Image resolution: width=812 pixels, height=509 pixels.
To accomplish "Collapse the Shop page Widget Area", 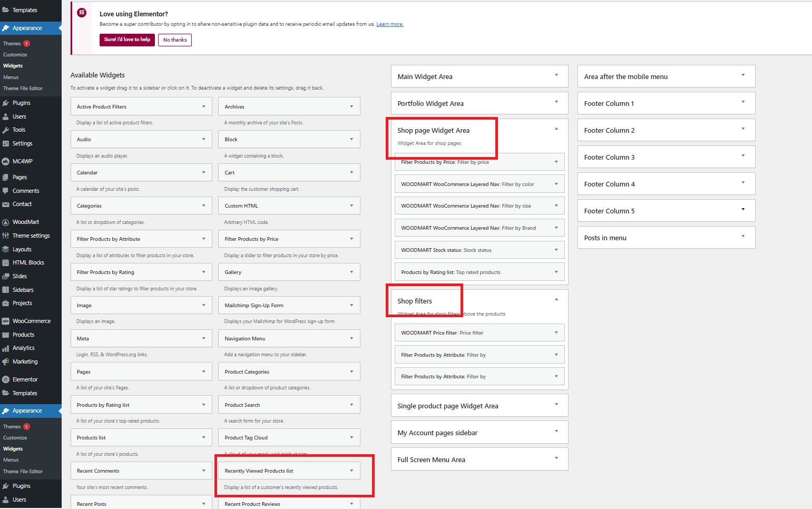I will (556, 129).
